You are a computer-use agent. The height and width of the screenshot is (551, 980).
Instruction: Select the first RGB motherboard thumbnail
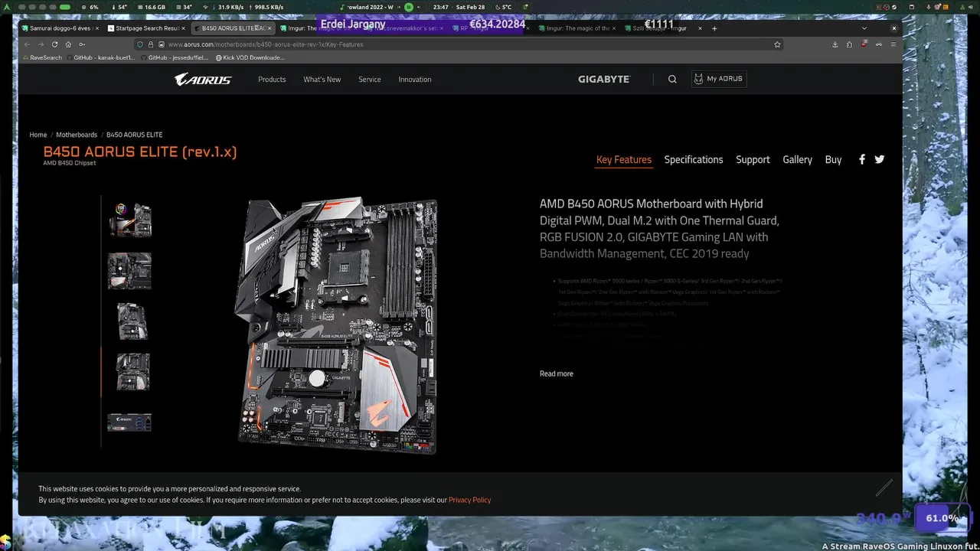(130, 220)
